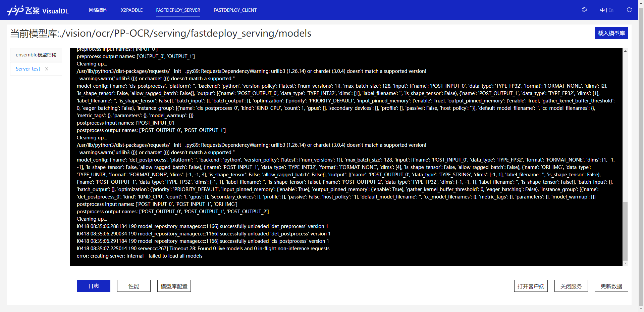This screenshot has height=312, width=644.
Task: Click the 载入模型库 button
Action: (611, 33)
